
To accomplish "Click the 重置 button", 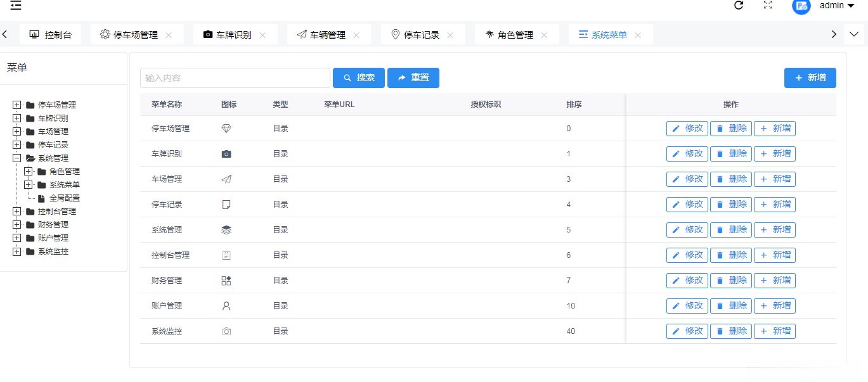I will [413, 78].
